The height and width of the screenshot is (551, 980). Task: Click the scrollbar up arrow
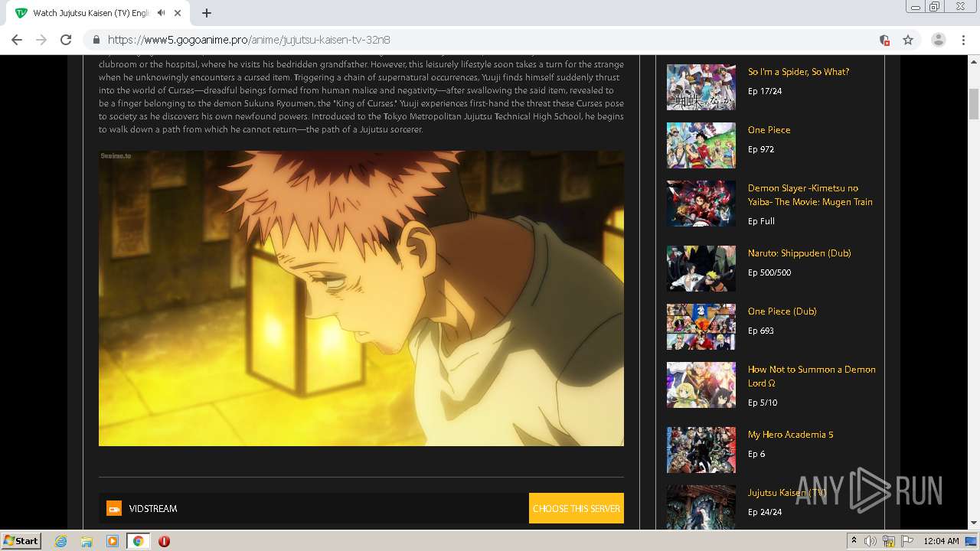(x=974, y=60)
